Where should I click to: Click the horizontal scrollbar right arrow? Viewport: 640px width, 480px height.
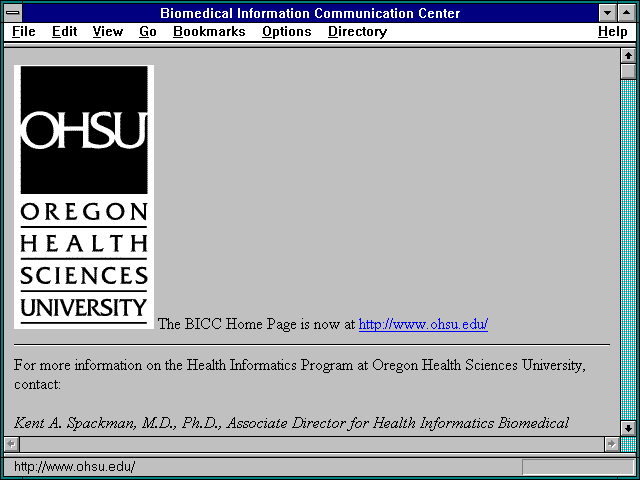611,444
